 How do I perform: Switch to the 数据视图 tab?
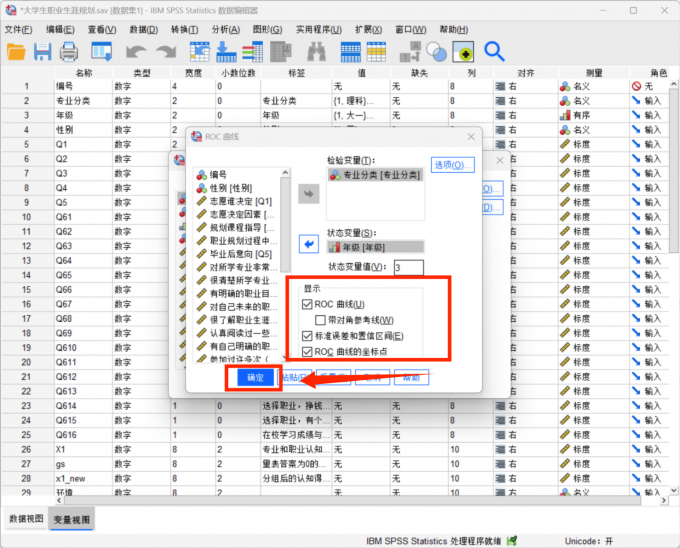pyautogui.click(x=26, y=519)
